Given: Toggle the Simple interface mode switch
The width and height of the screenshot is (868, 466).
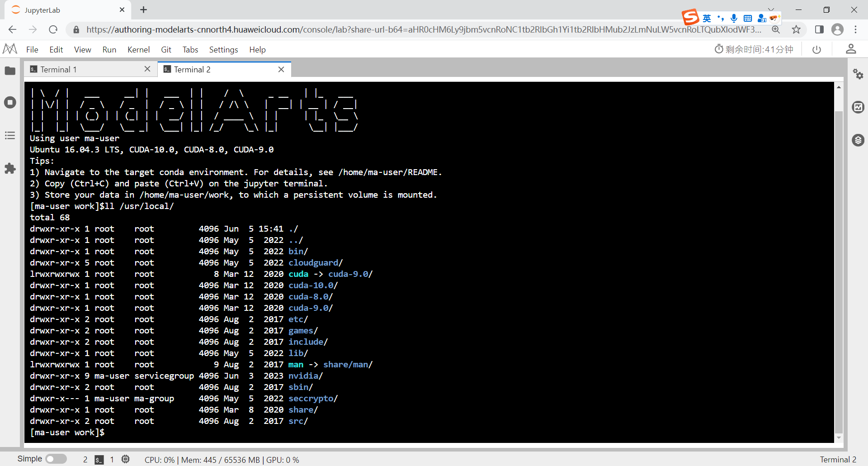Looking at the screenshot, I should point(56,459).
